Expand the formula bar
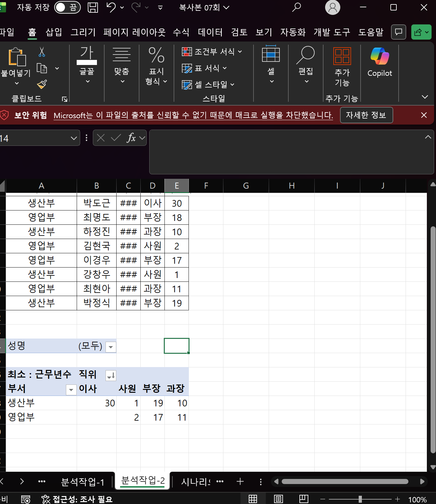 [428, 137]
